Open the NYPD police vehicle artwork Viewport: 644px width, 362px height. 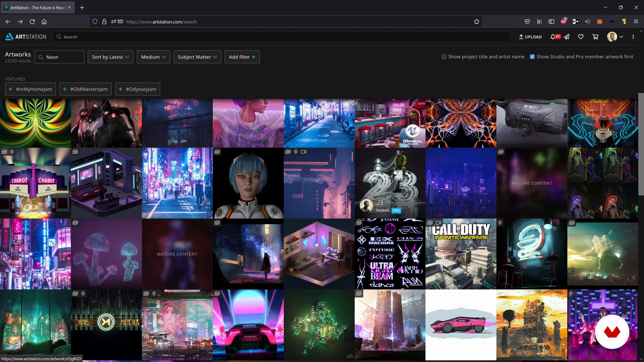click(x=532, y=123)
